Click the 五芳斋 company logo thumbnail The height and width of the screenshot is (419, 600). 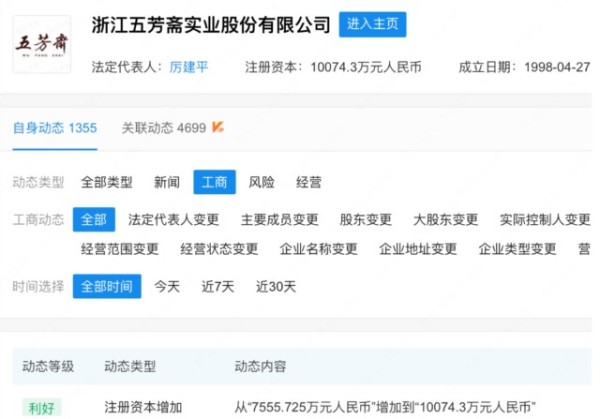pyautogui.click(x=42, y=44)
